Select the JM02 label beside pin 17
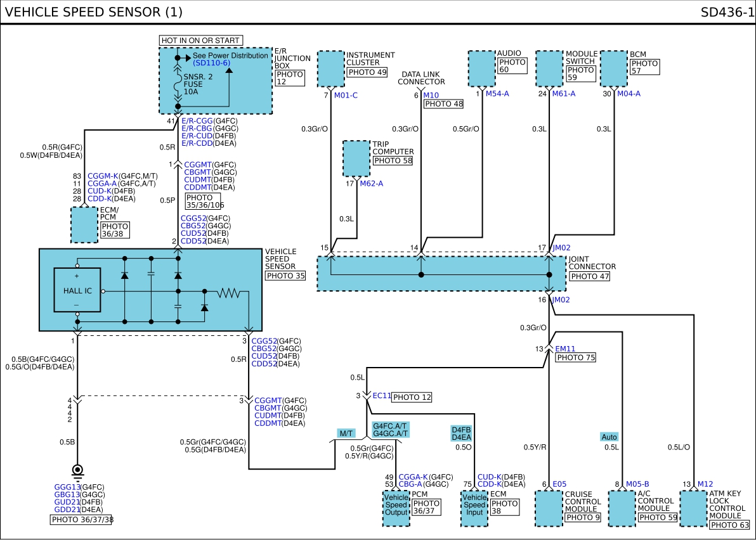This screenshot has width=756, height=540. click(561, 248)
